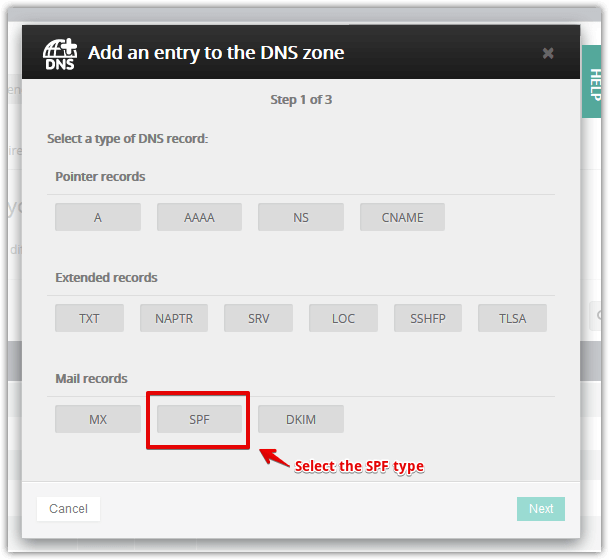Select the MX mail record type

click(98, 419)
